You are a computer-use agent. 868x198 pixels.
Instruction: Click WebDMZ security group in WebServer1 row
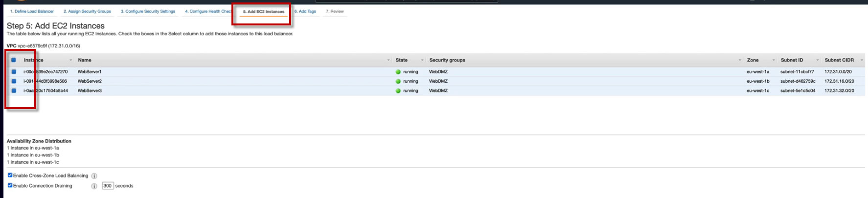438,72
